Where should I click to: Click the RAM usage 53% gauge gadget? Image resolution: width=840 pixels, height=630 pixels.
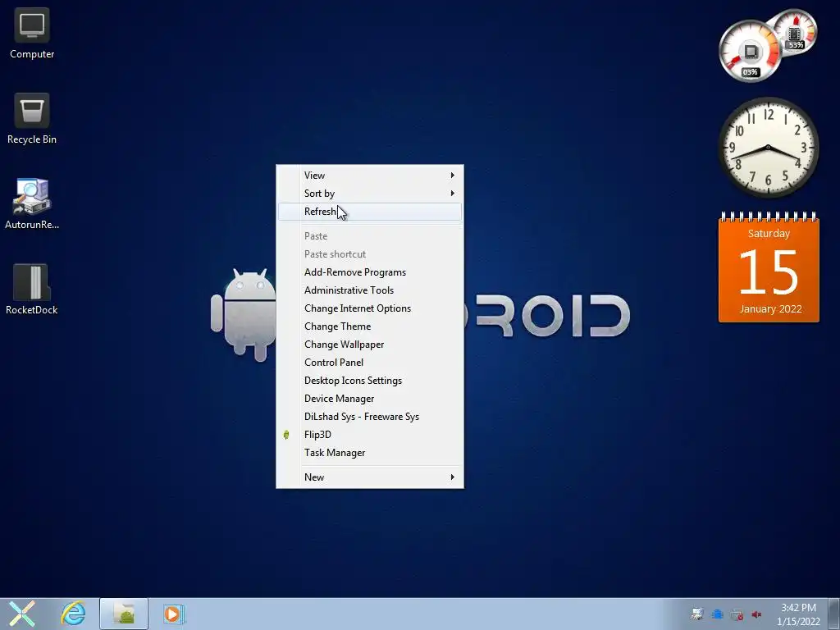pos(796,32)
